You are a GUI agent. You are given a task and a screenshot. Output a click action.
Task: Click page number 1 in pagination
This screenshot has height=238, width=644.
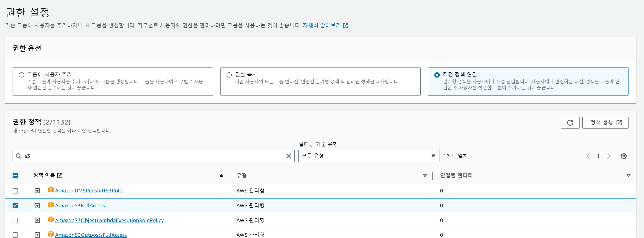[x=598, y=156]
